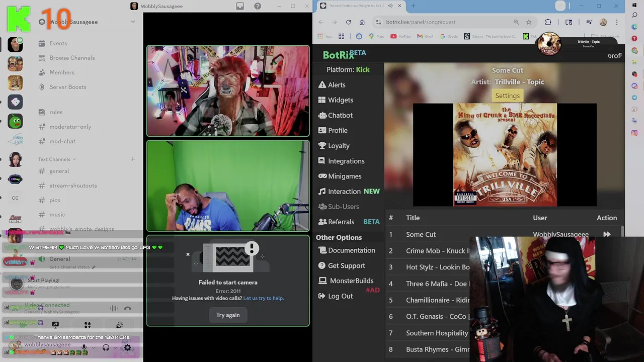Viewport: 644px width, 362px height.
Task: Open the Profile page in BotRix
Action: 333,130
